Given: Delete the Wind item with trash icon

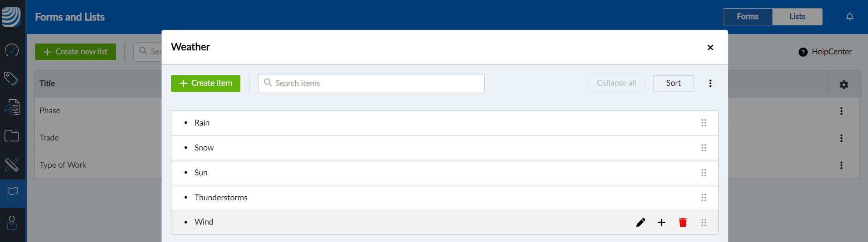Looking at the screenshot, I should (x=683, y=223).
